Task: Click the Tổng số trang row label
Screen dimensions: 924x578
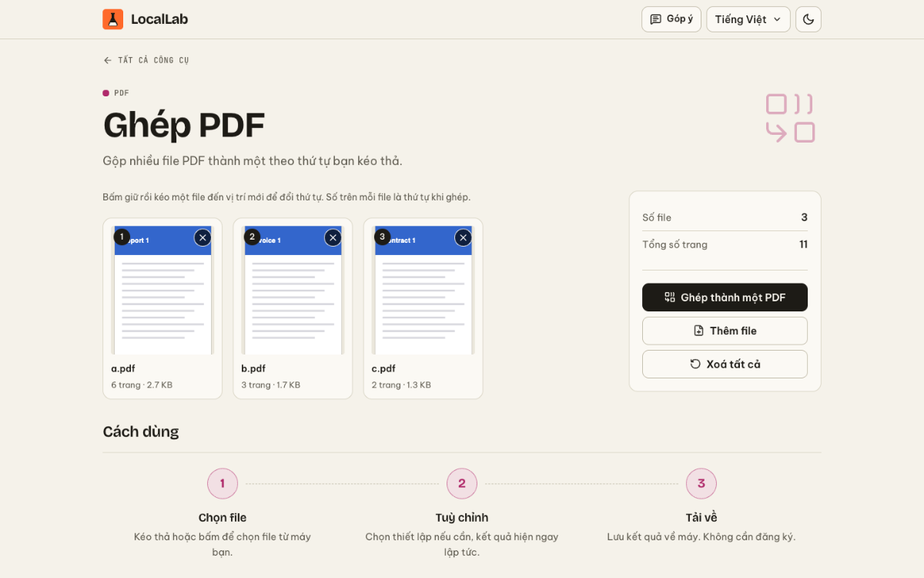Action: (x=675, y=244)
